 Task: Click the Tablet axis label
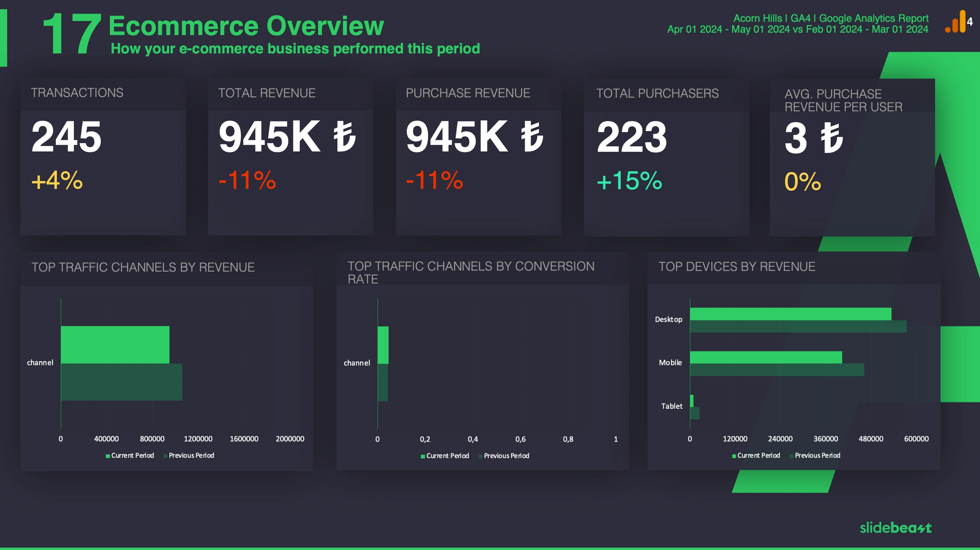pyautogui.click(x=671, y=406)
